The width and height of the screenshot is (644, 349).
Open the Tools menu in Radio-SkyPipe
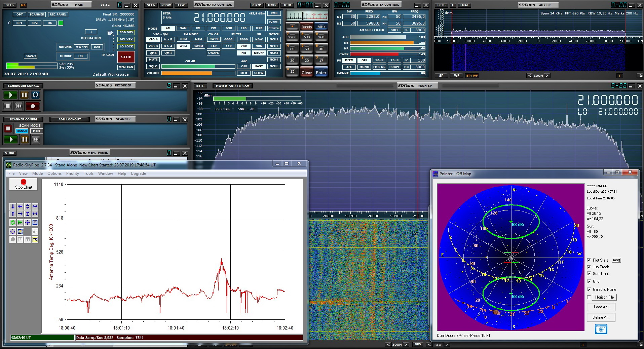point(88,173)
